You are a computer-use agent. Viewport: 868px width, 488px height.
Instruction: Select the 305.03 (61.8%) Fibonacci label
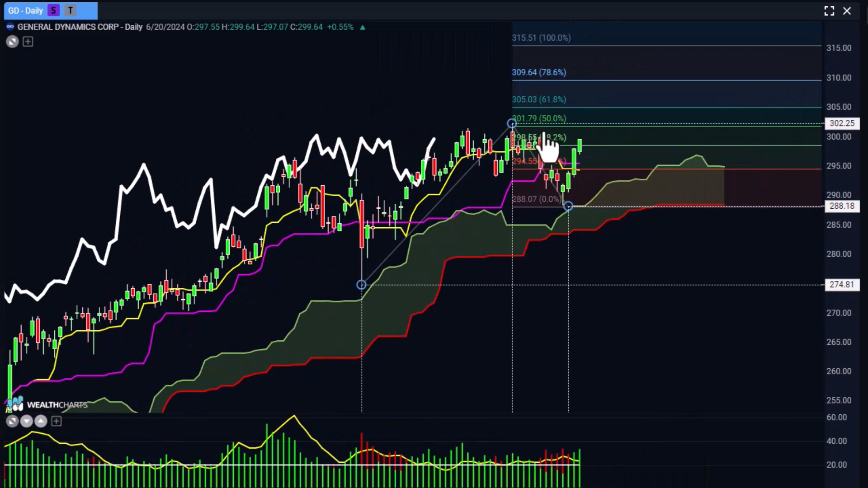click(539, 99)
